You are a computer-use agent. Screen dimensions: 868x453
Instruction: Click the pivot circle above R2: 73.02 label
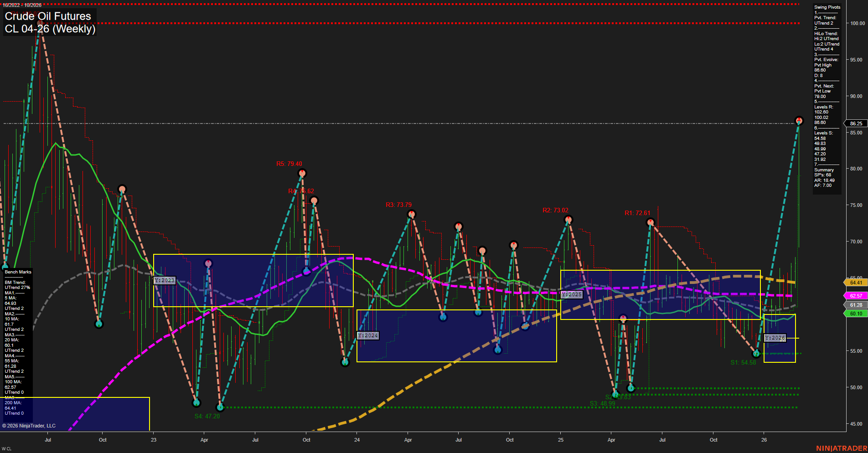pyautogui.click(x=568, y=219)
